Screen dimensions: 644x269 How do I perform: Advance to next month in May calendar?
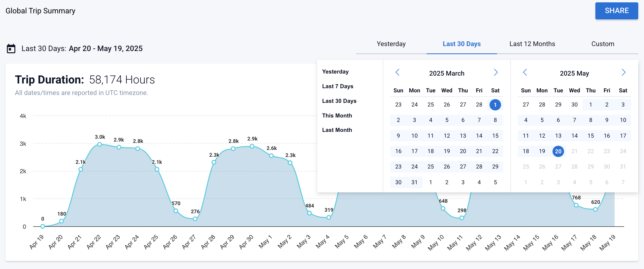coord(623,72)
